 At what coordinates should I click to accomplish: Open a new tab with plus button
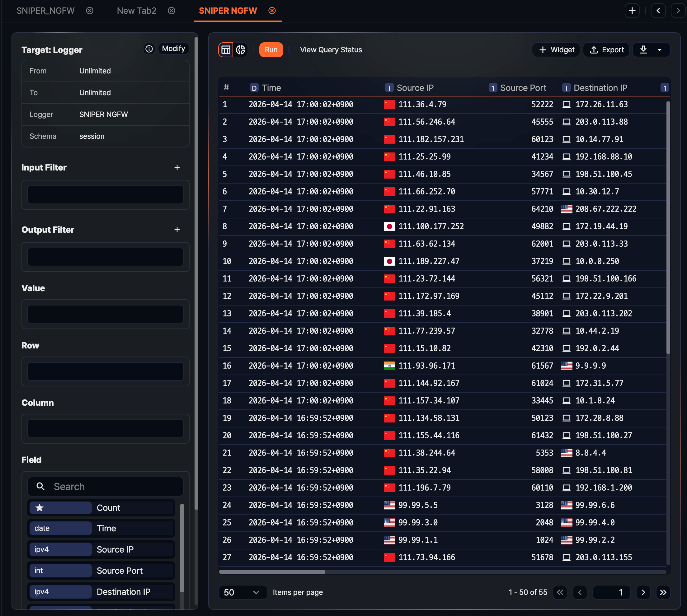(632, 11)
